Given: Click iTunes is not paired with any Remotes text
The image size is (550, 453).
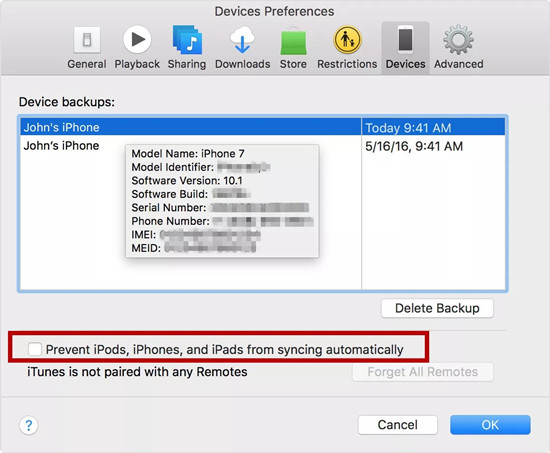Looking at the screenshot, I should [137, 372].
